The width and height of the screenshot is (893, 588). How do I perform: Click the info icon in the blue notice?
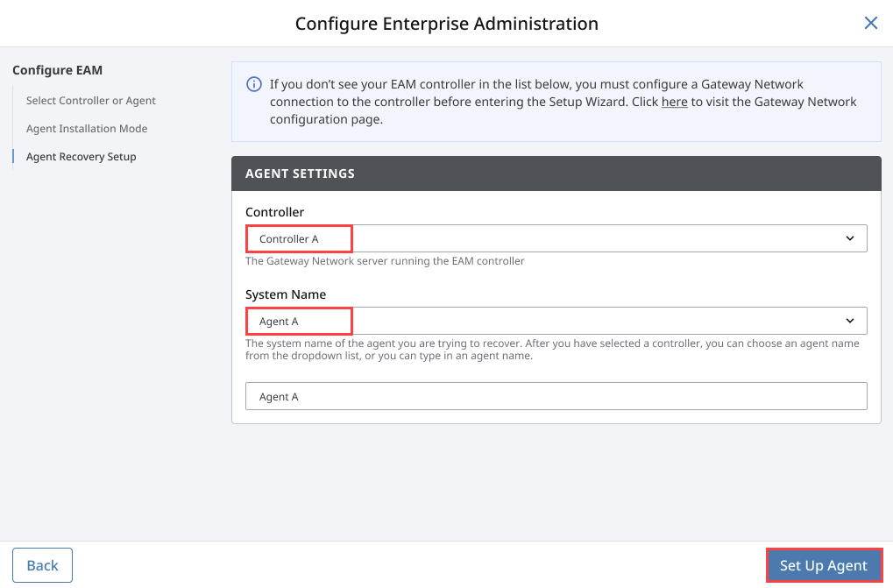click(x=254, y=85)
